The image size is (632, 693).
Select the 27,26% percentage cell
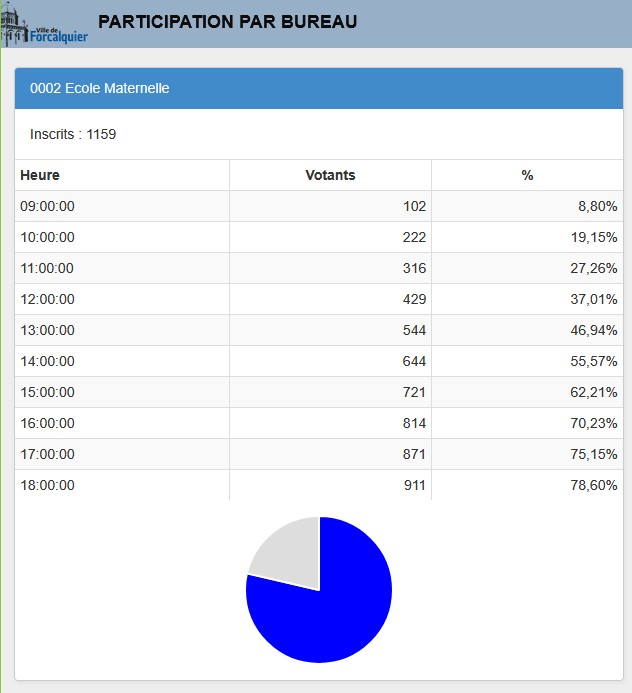(x=594, y=268)
